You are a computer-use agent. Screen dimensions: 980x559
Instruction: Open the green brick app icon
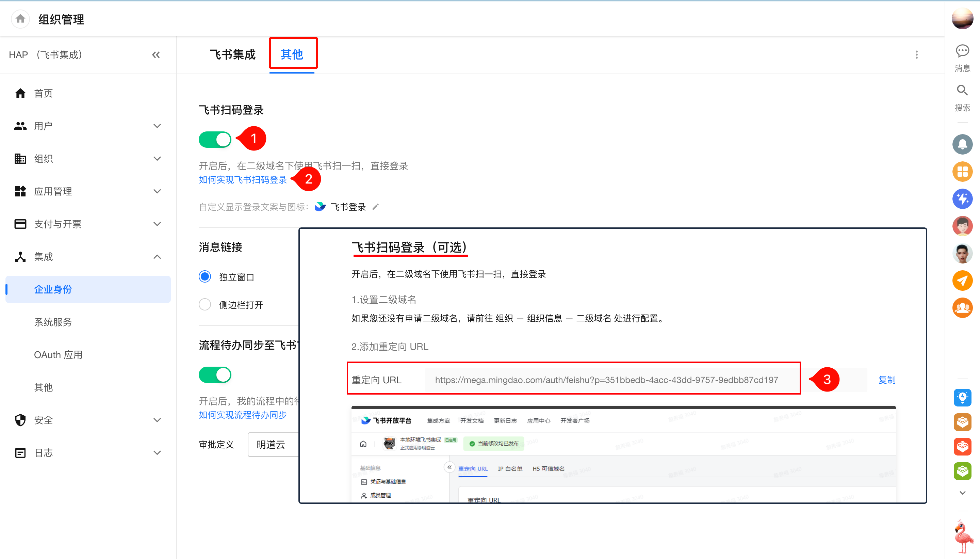coord(962,471)
